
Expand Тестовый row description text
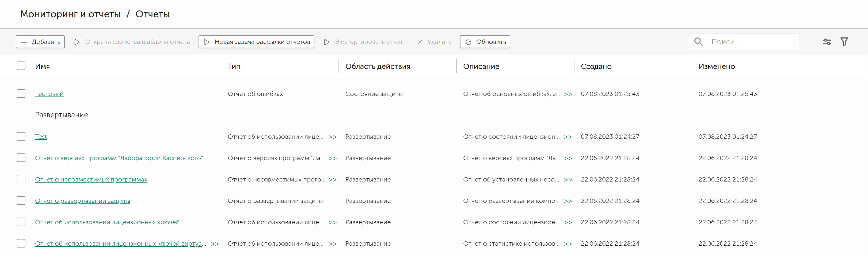click(x=568, y=94)
